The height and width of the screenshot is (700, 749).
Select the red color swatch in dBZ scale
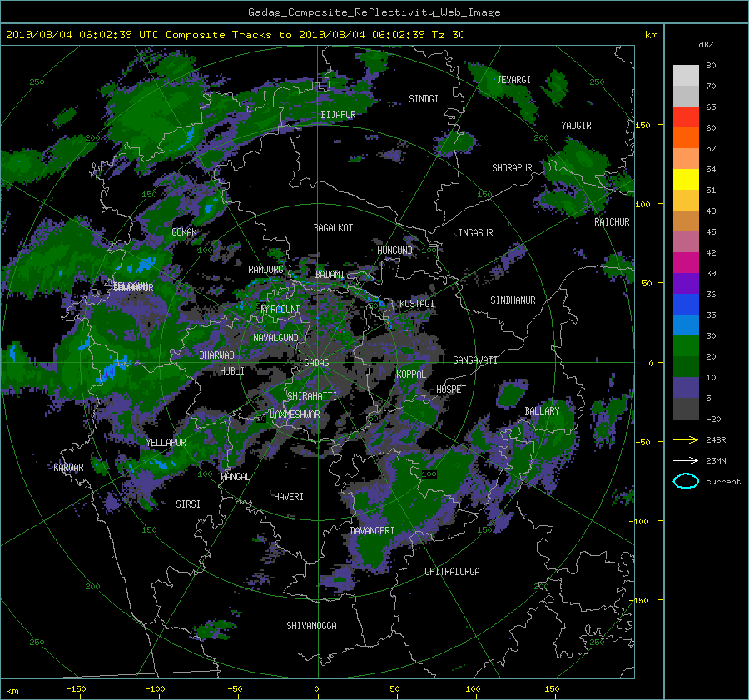pyautogui.click(x=686, y=117)
